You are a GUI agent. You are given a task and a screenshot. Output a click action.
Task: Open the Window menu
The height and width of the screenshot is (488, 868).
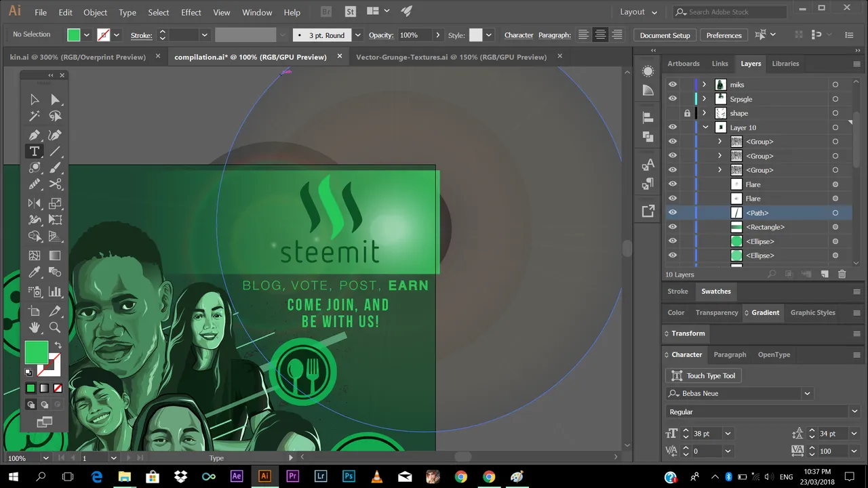coord(257,12)
